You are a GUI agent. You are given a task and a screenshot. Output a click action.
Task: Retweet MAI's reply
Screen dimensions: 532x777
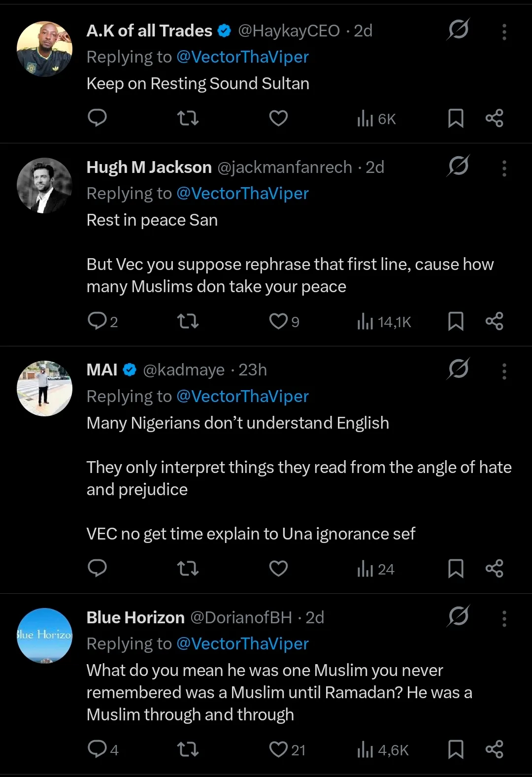pos(188,569)
